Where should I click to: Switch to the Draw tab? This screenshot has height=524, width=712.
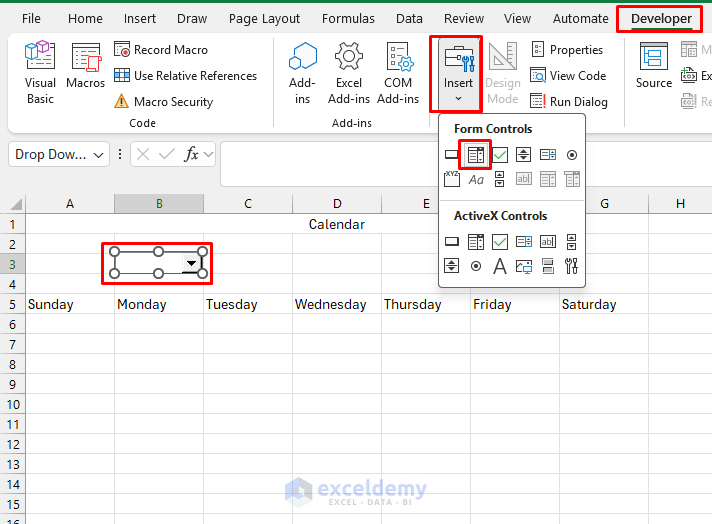(192, 19)
